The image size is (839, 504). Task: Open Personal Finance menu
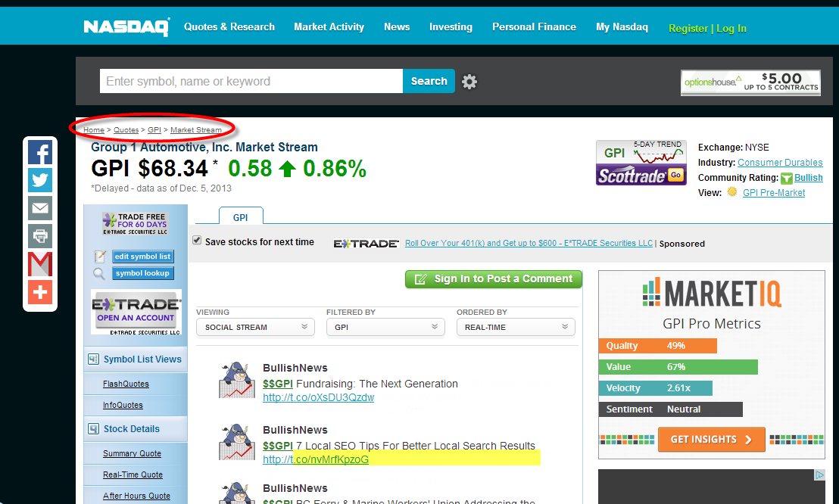pos(534,26)
